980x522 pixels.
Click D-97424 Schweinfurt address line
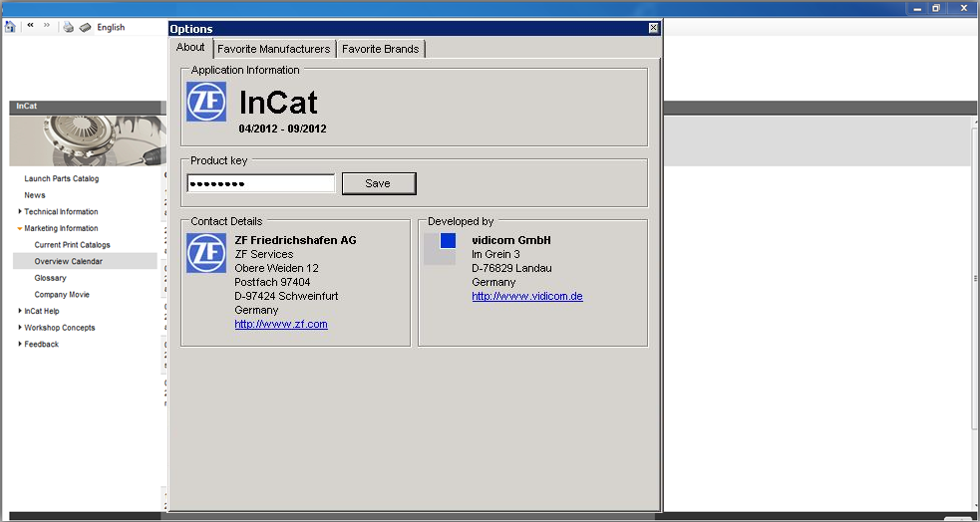(286, 296)
